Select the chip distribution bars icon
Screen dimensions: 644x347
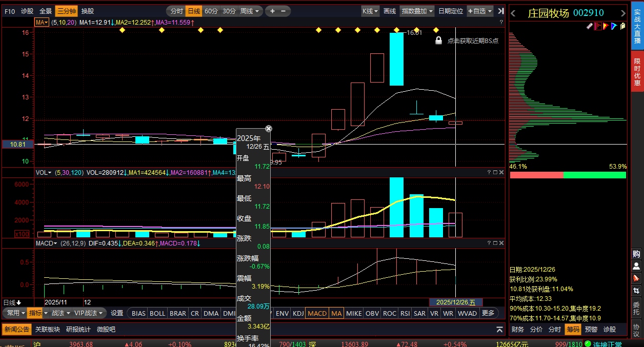[x=597, y=26]
